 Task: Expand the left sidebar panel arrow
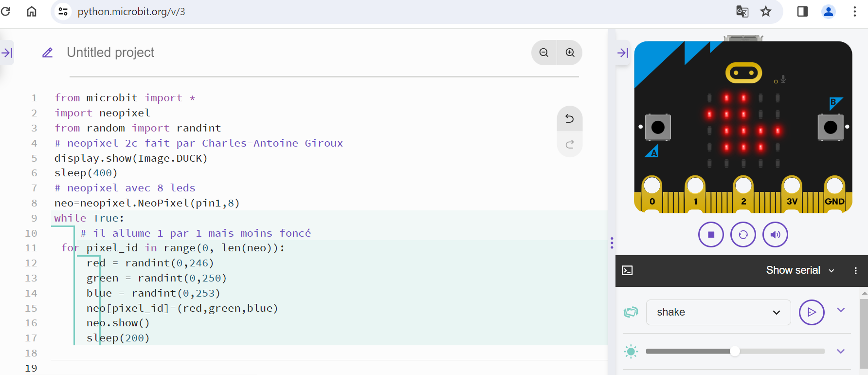7,53
